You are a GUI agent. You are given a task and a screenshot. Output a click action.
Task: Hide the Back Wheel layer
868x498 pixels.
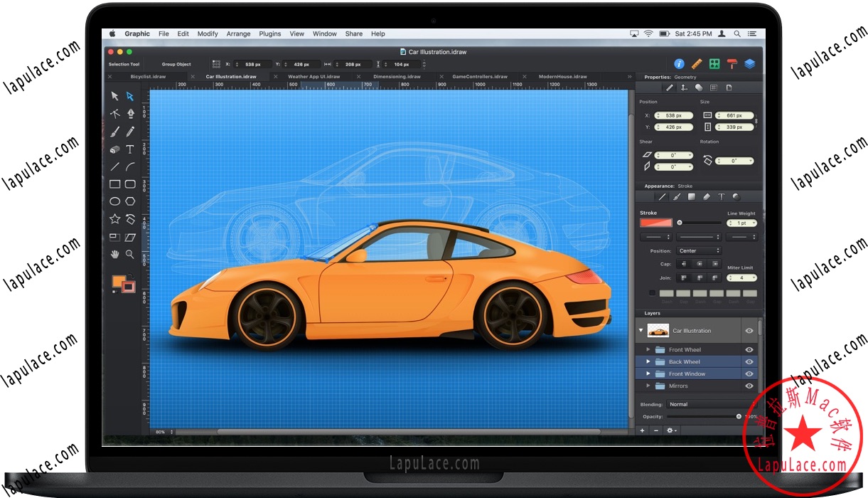pos(749,361)
